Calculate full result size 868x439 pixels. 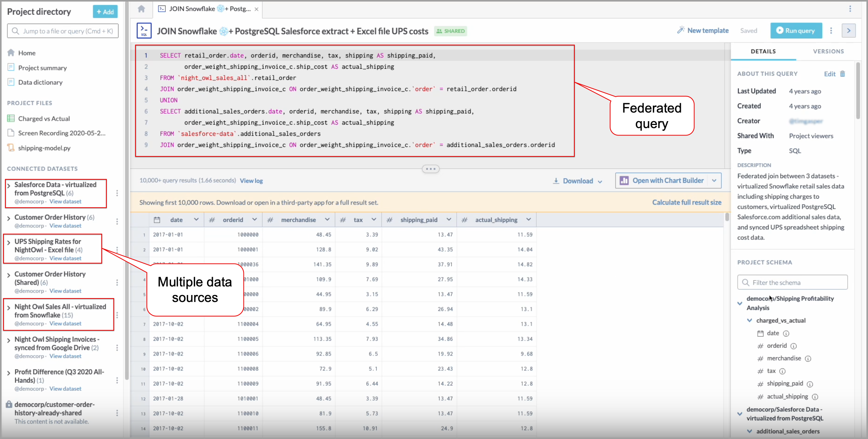[x=687, y=202]
